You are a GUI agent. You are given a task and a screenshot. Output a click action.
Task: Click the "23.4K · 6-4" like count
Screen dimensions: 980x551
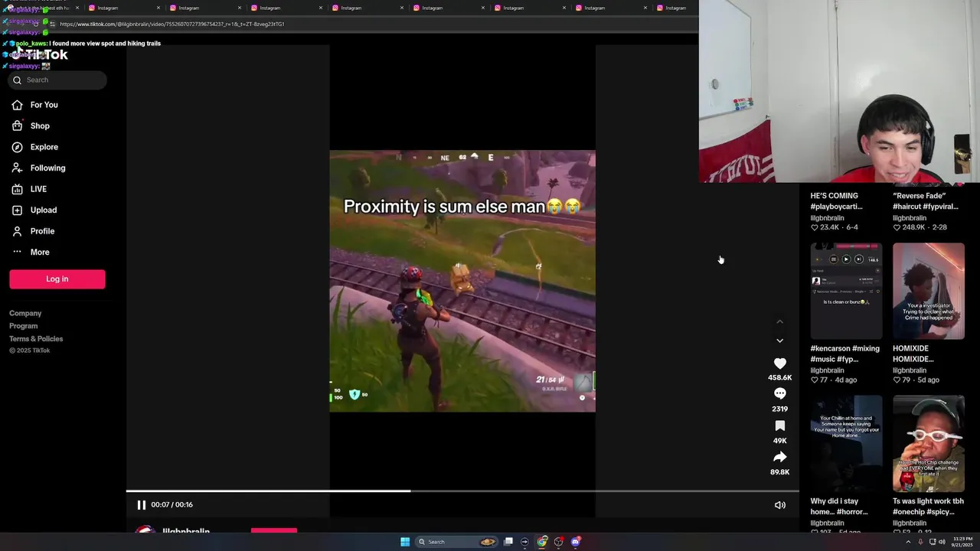(x=835, y=227)
